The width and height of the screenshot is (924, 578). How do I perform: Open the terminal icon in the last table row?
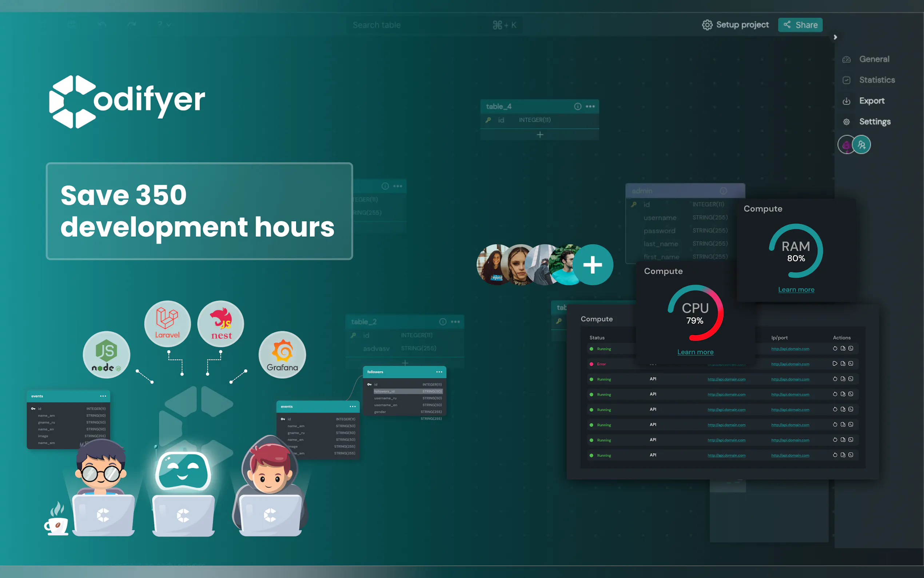tap(851, 455)
